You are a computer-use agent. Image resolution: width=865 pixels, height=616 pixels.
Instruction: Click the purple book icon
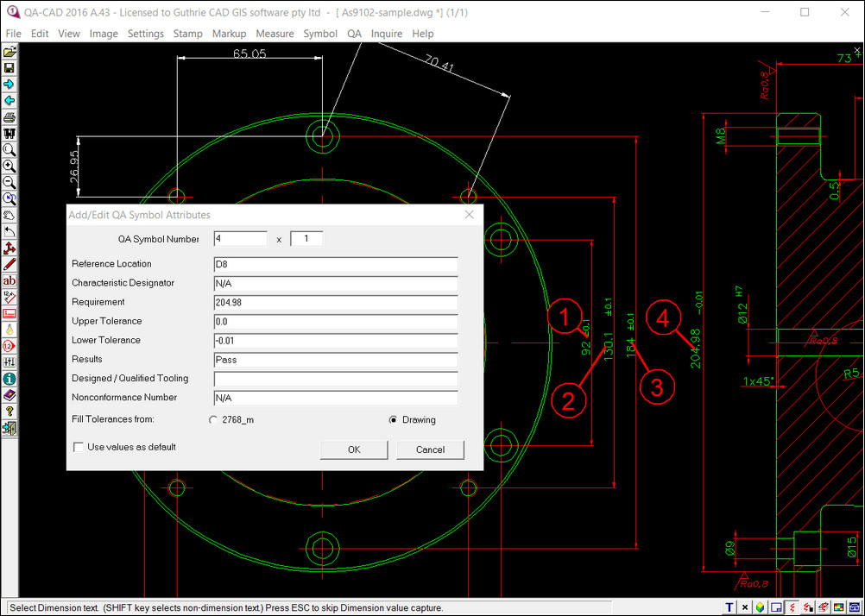(9, 395)
